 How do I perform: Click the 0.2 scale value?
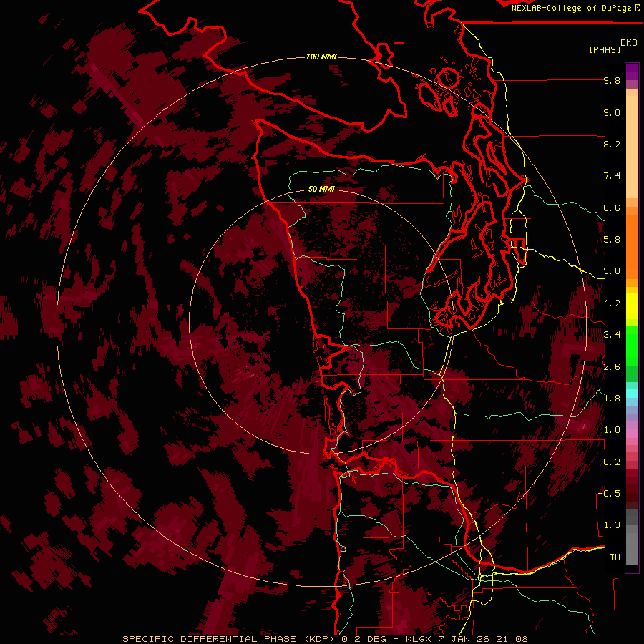(612, 462)
